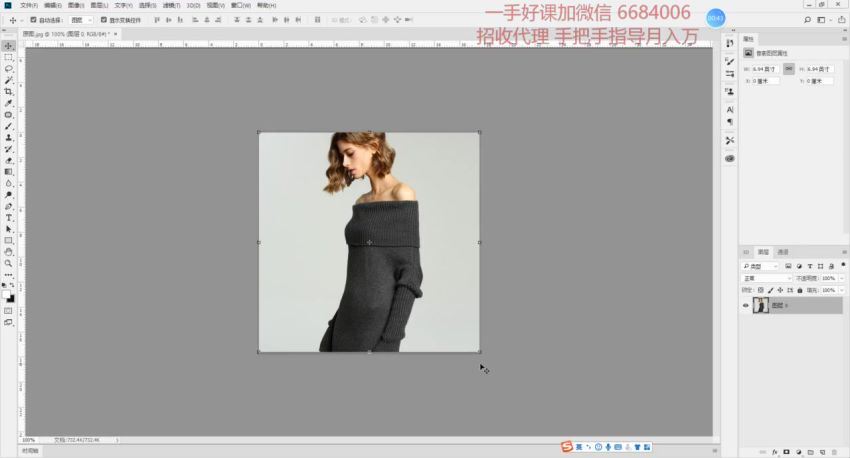Click the 图层 0 layer thumbnail
Viewport: 850px width, 458px height.
tap(761, 306)
